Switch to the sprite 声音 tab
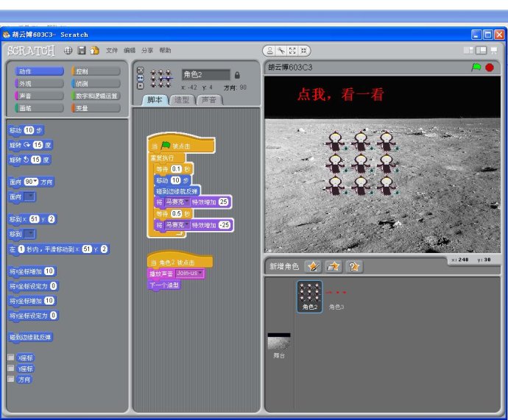The height and width of the screenshot is (420, 508). tap(209, 100)
